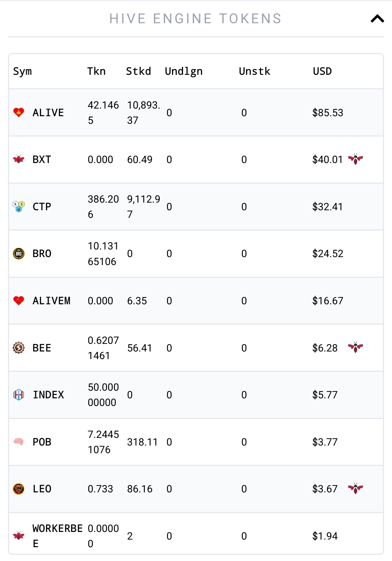Click the BRO round token icon
This screenshot has height=561, width=392.
19,253
